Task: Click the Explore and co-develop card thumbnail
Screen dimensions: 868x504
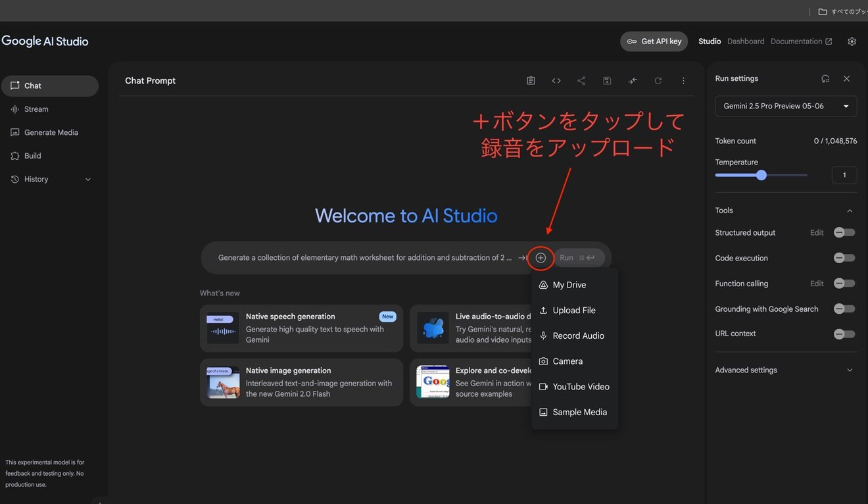Action: (x=433, y=382)
